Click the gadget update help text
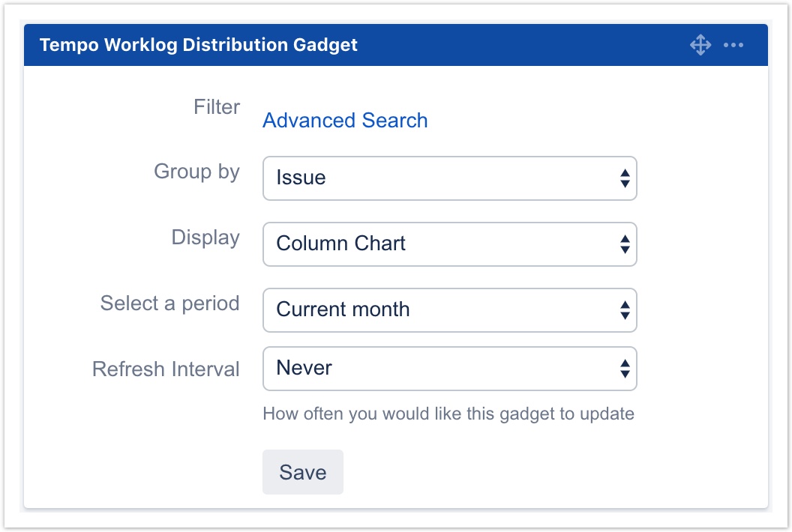 tap(448, 414)
